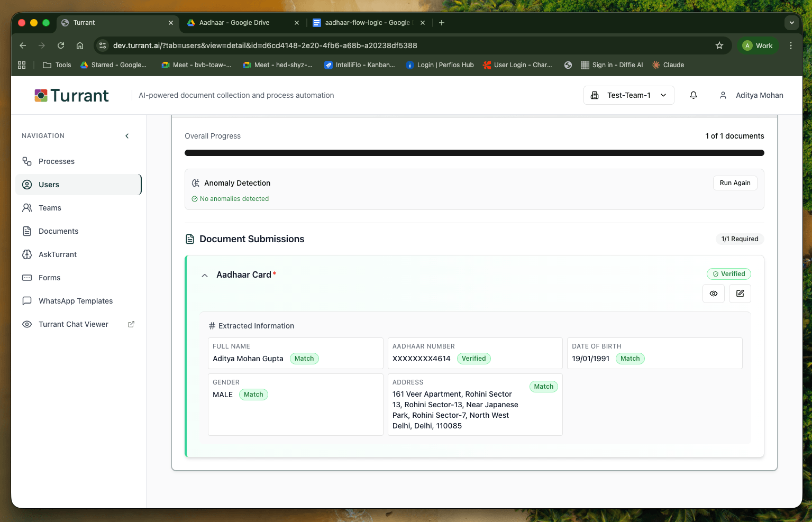Click the edit icon on Aadhaar Card
The height and width of the screenshot is (522, 812).
pyautogui.click(x=740, y=294)
